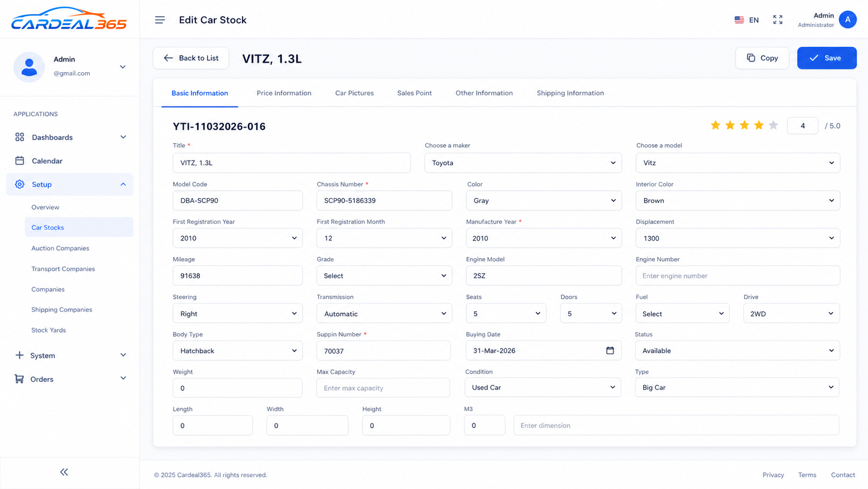Viewport: 868px width, 489px height.
Task: Click the Setup gear icon
Action: (x=20, y=184)
